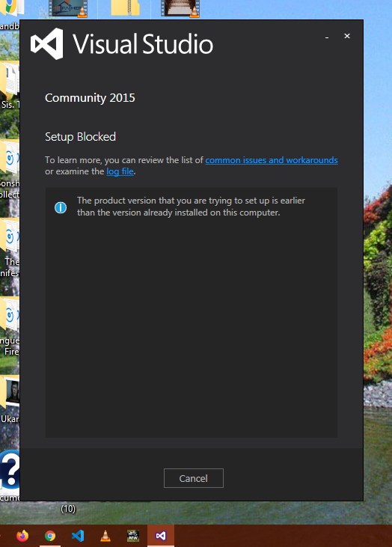Image resolution: width=392 pixels, height=547 pixels.
Task: Click the 'Visual Studio' title text
Action: point(143,44)
